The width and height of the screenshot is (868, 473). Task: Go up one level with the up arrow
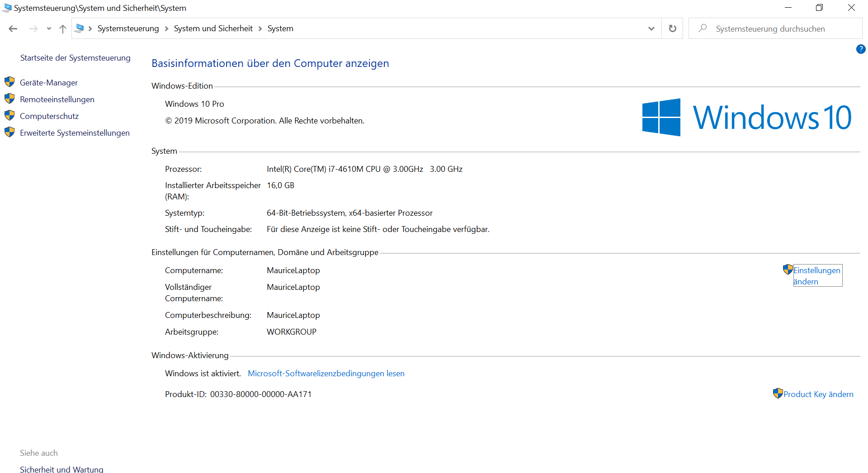click(63, 28)
